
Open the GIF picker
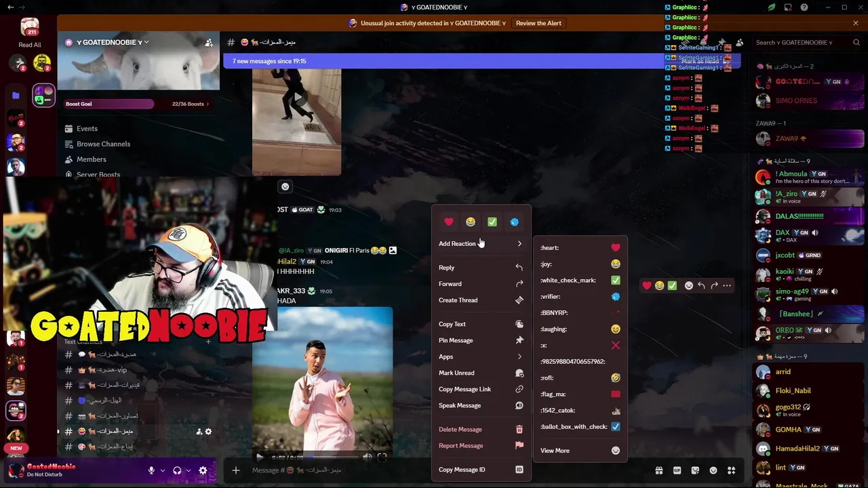coord(677,470)
